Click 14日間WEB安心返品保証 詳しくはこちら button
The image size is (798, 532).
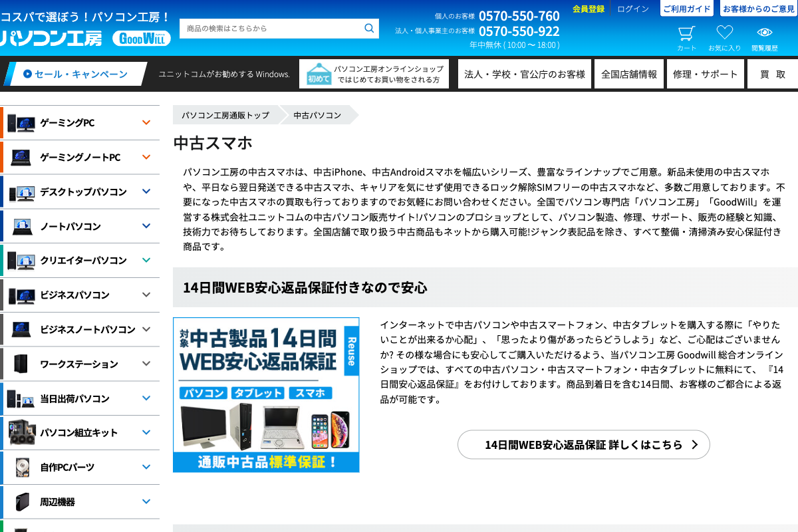click(x=583, y=445)
